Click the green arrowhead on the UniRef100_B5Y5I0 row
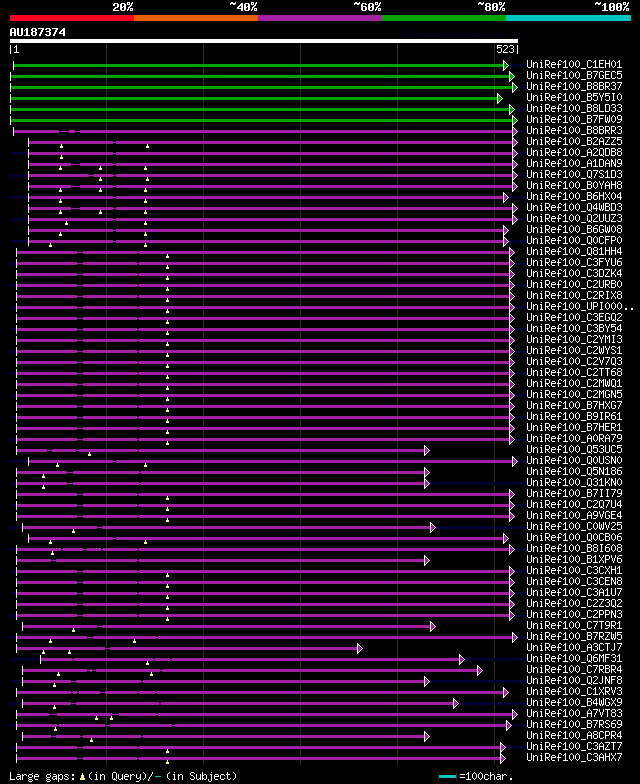Screen dimensions: 640x784 (x=500, y=98)
